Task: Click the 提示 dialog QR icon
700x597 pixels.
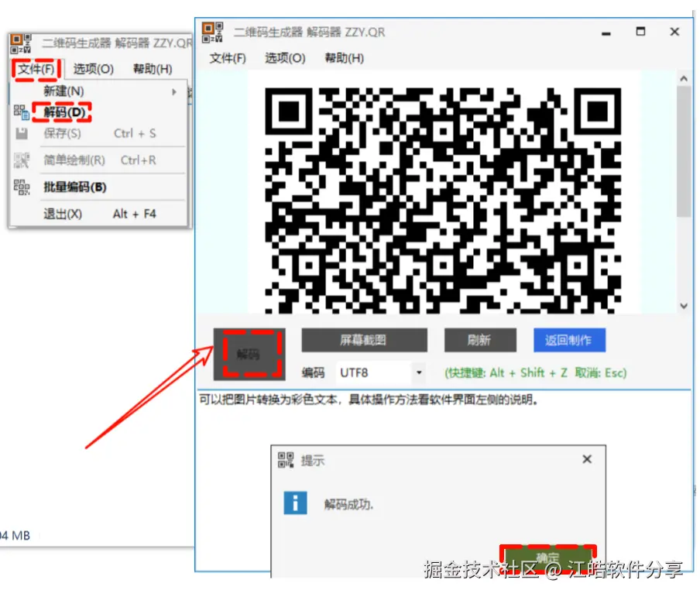Action: click(286, 459)
